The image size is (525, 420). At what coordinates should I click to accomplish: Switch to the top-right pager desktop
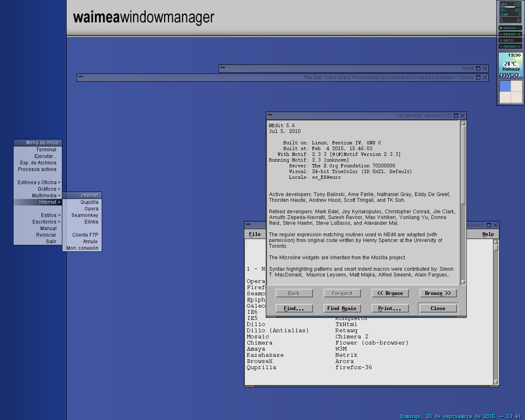tap(516, 86)
